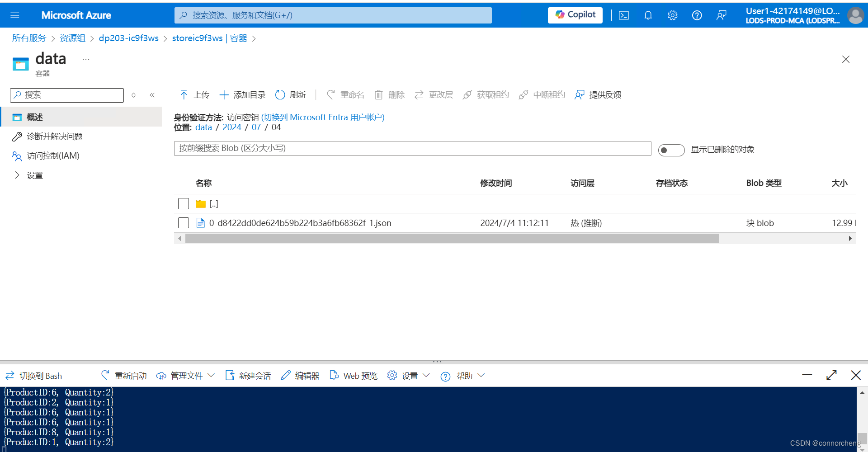Open the help question-mark icon in header
The image size is (868, 452).
coord(697,15)
